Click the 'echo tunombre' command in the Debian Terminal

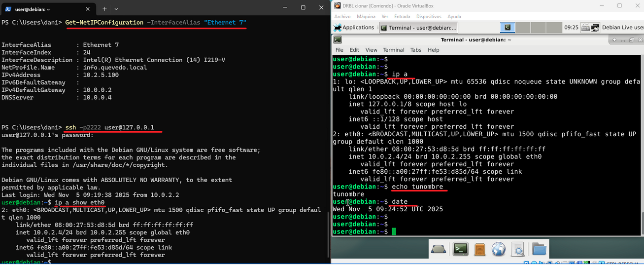(417, 187)
